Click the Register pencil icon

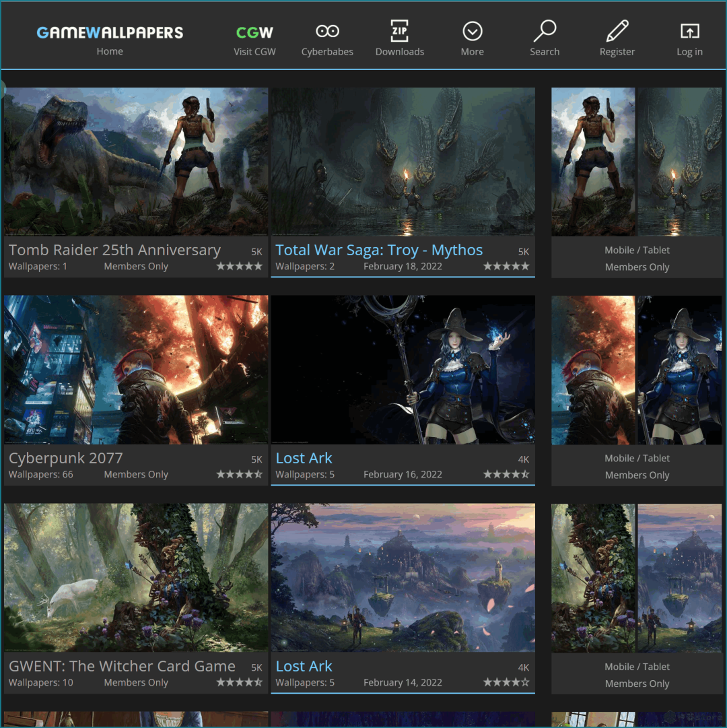tap(617, 31)
